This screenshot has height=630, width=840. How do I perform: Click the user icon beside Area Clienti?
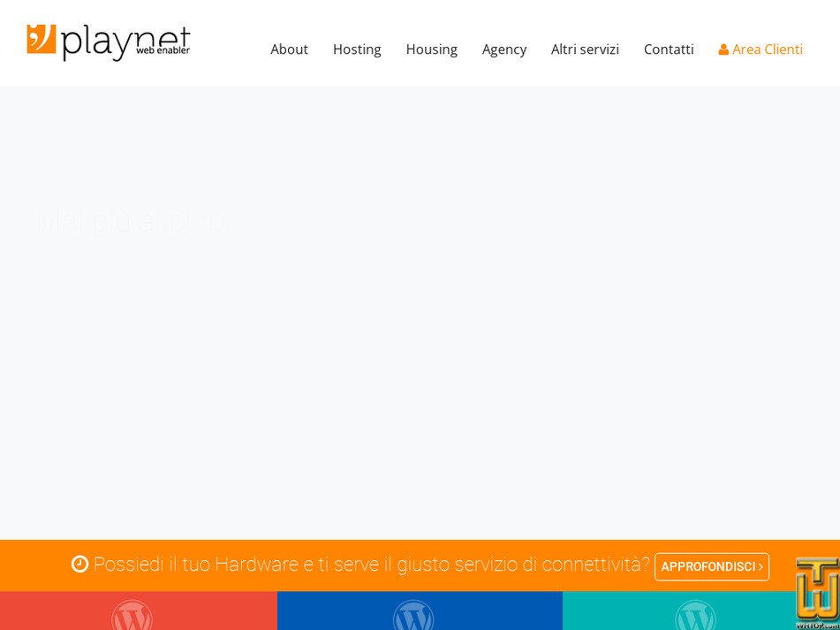point(724,49)
